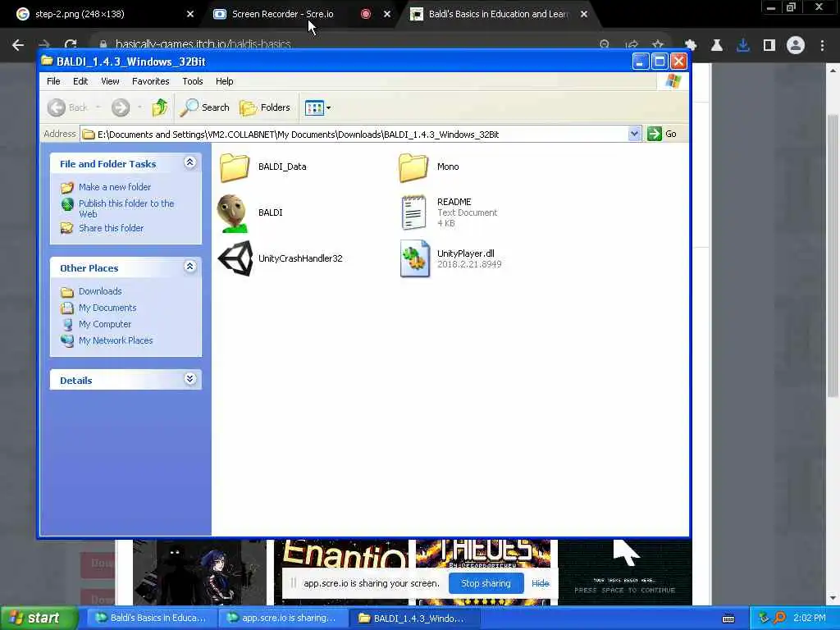Click Publish this folder to the Web
The height and width of the screenshot is (630, 840).
[x=126, y=208]
